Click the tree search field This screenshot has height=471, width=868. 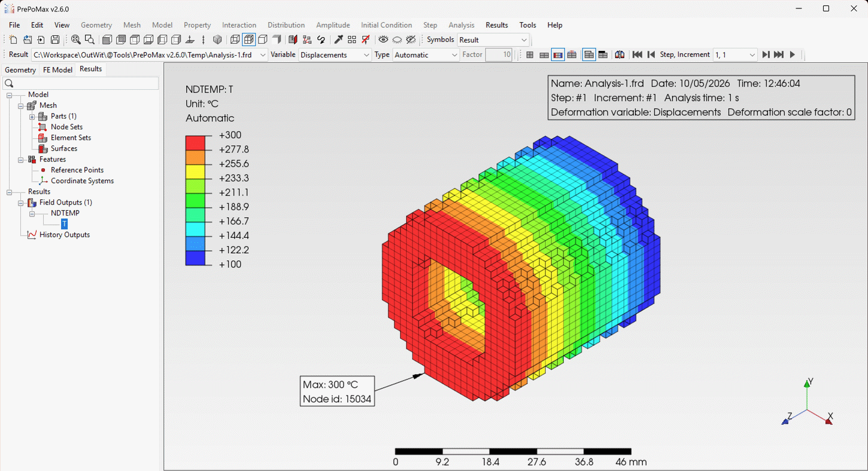pos(81,83)
